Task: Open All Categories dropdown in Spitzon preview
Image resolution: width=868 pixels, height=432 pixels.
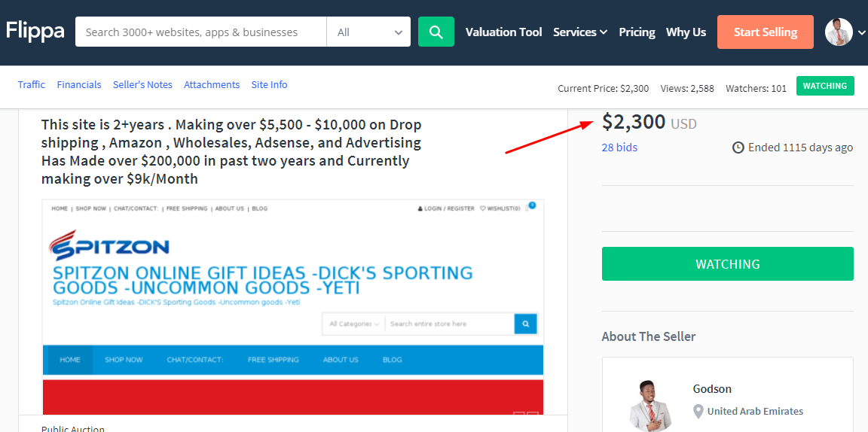Action: [x=353, y=324]
